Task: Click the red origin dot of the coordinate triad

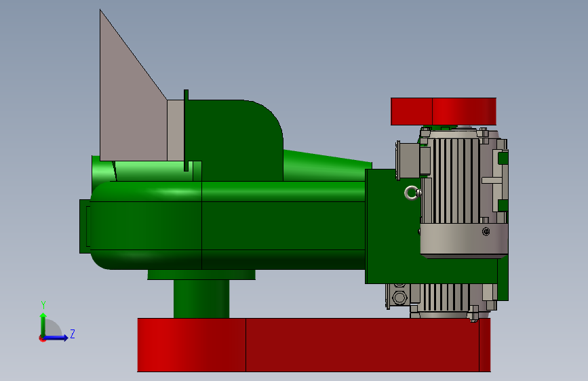Action: 42,338
